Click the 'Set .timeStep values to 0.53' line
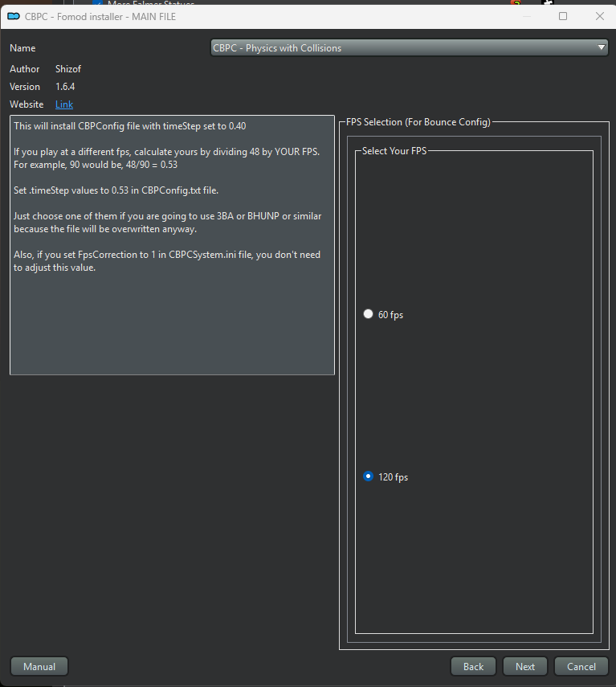This screenshot has width=616, height=687. point(116,190)
